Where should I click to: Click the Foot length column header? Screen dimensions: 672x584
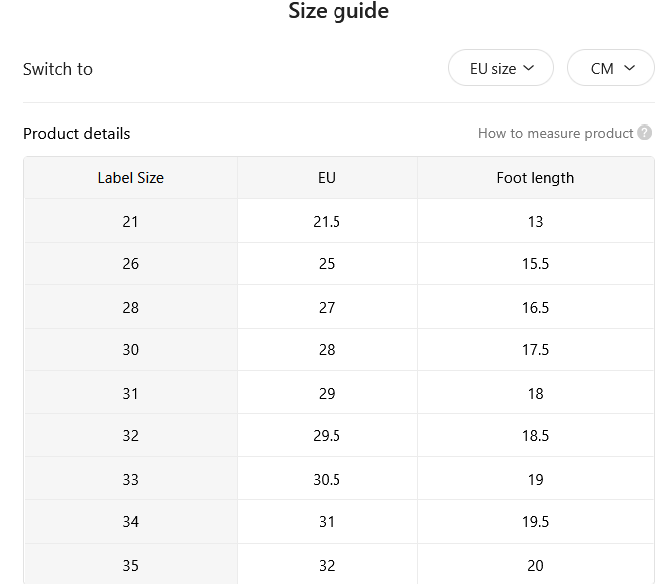tap(535, 178)
